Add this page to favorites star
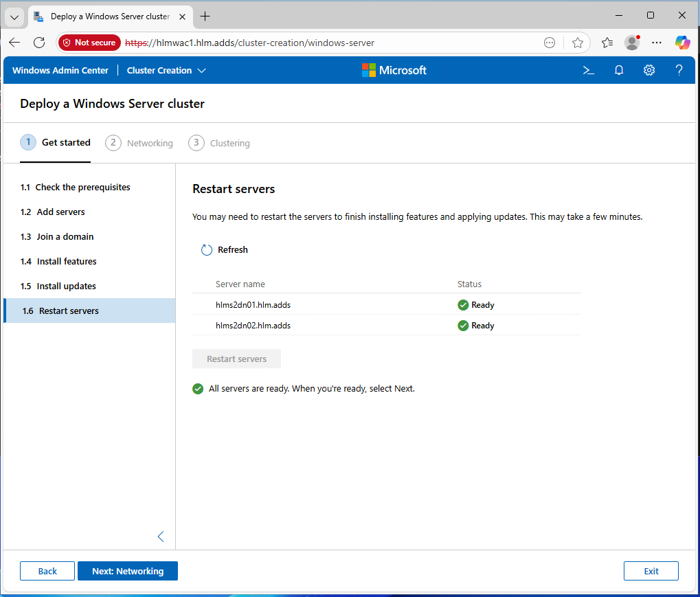This screenshot has width=700, height=597. tap(577, 43)
